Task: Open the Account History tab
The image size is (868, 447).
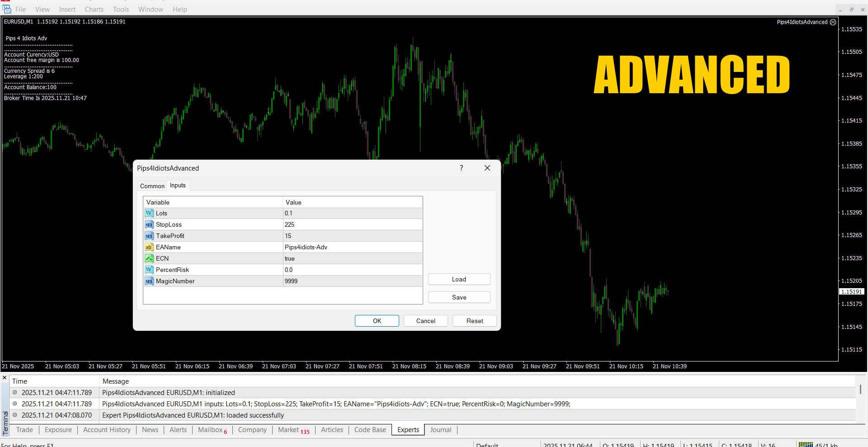Action: pyautogui.click(x=107, y=430)
